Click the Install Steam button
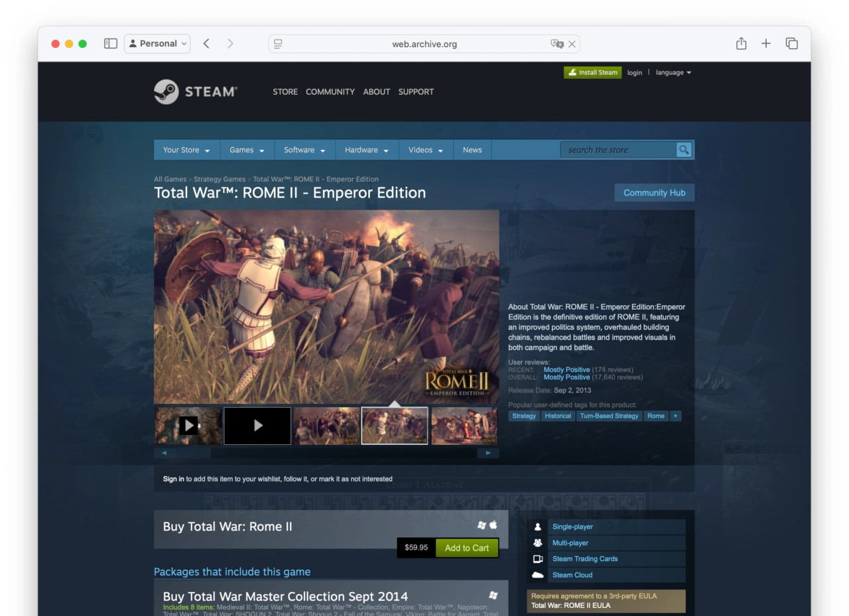 (x=592, y=72)
